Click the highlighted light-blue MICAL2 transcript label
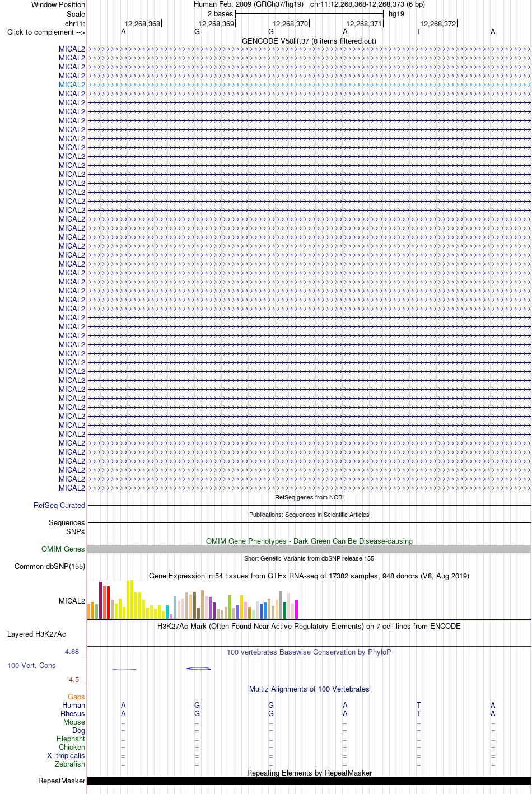532x794 pixels. click(x=72, y=85)
